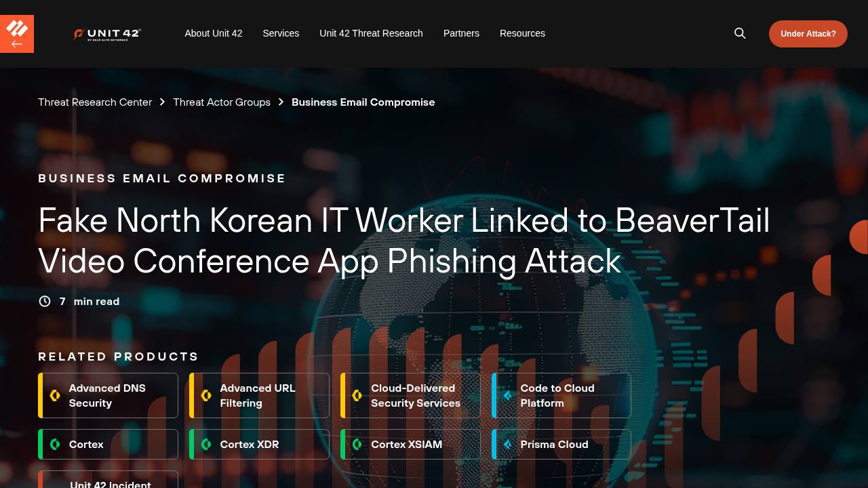
Task: Open the About Unit 42 menu
Action: [x=214, y=33]
